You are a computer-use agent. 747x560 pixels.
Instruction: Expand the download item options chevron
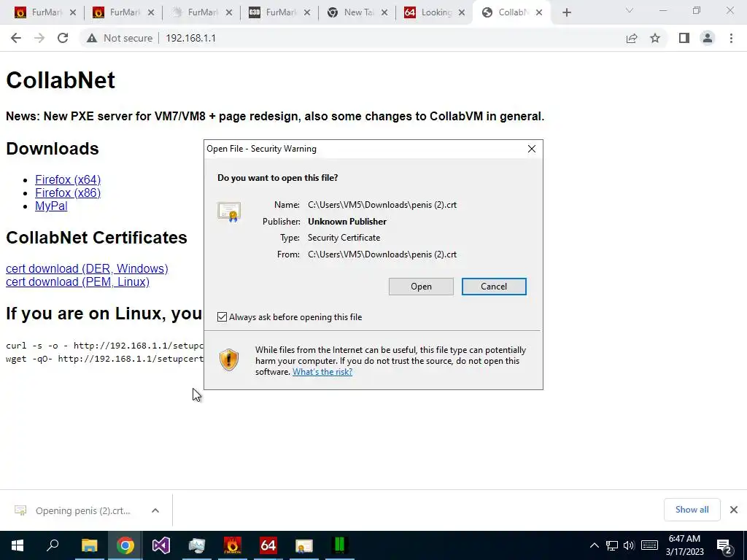coord(155,510)
